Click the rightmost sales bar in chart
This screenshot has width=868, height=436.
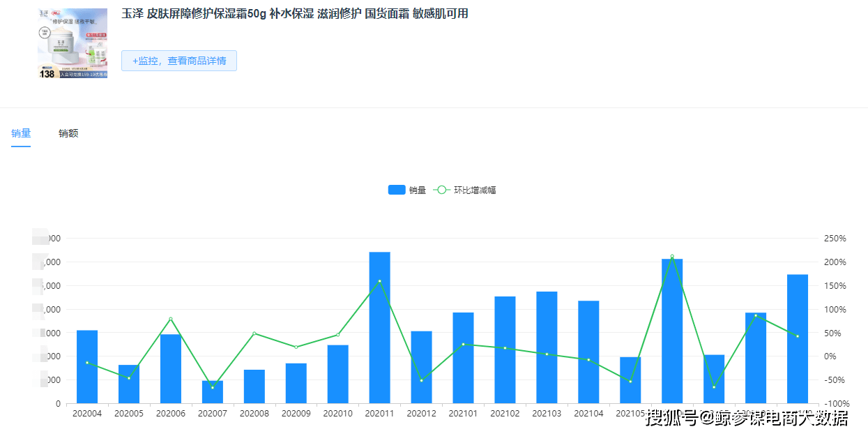click(798, 339)
